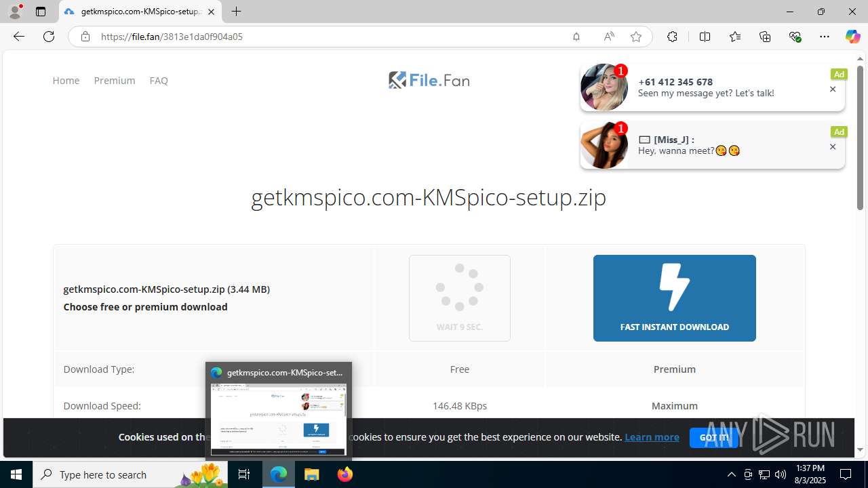Viewport: 868px width, 488px height.
Task: Toggle Split screen icon
Action: pyautogui.click(x=705, y=37)
